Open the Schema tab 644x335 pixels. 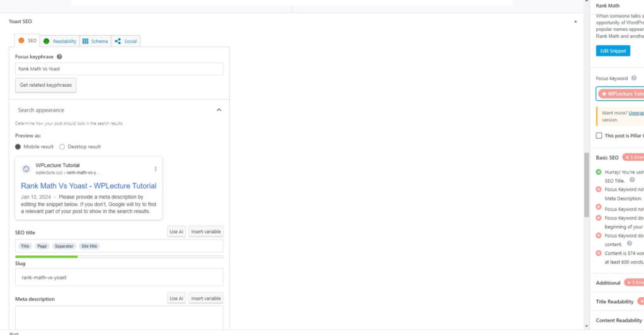click(x=96, y=41)
